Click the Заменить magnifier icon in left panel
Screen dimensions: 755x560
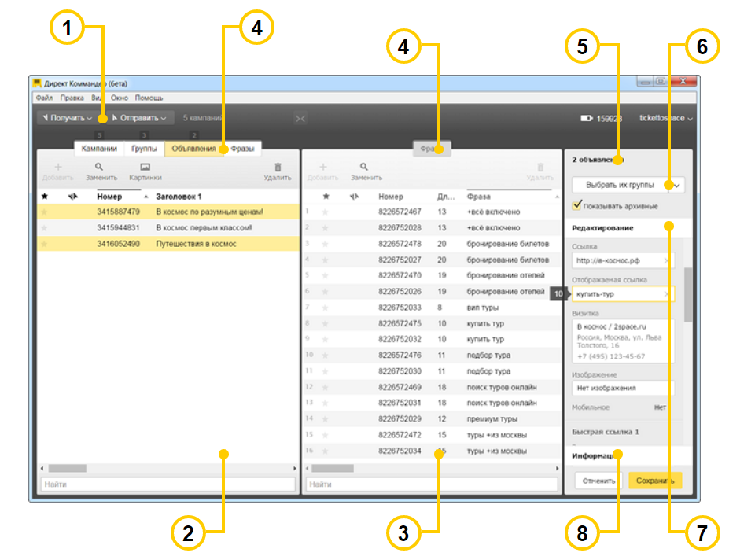pos(99,167)
